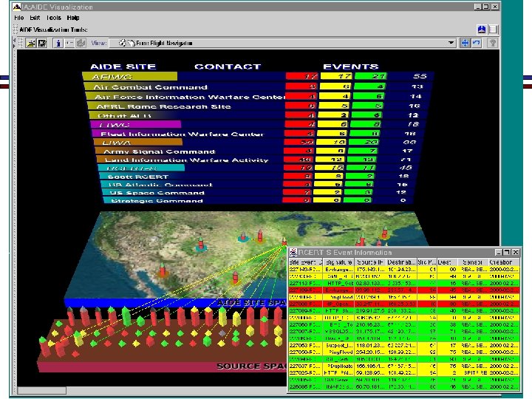The height and width of the screenshot is (399, 532).
Task: Click the view dropdown arrow
Action: pyautogui.click(x=451, y=43)
